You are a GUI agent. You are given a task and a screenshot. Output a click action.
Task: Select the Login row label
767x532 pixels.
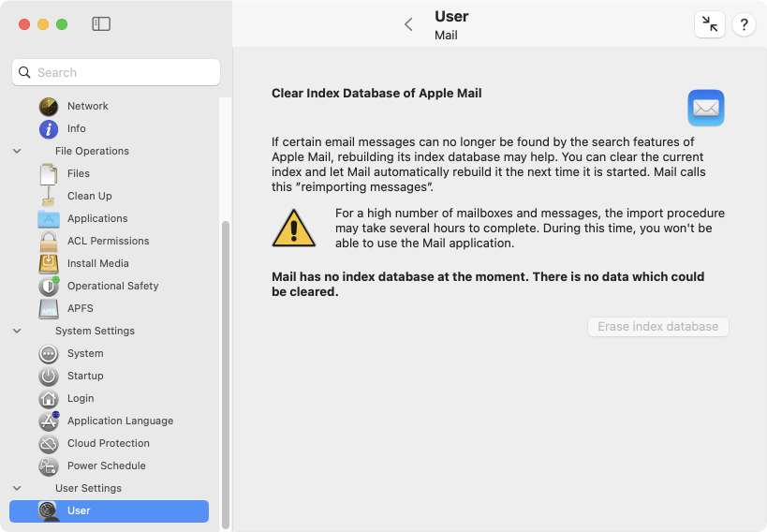(x=81, y=399)
